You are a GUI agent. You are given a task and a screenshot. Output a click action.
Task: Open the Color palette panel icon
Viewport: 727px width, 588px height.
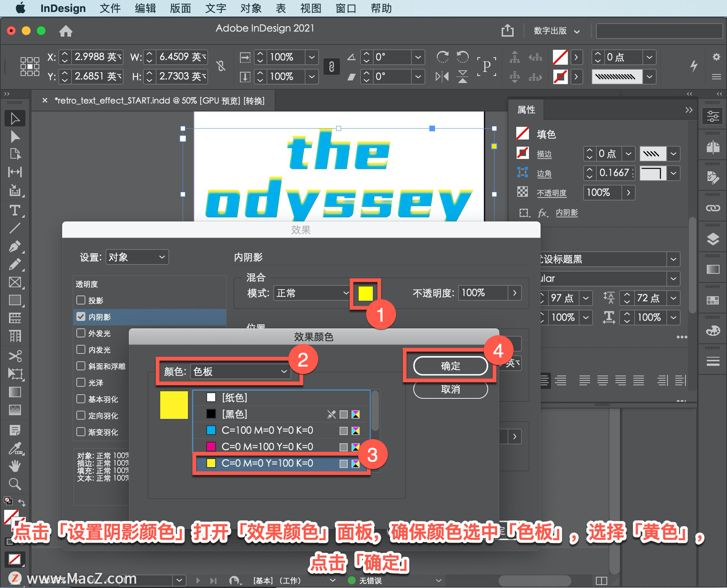(713, 331)
